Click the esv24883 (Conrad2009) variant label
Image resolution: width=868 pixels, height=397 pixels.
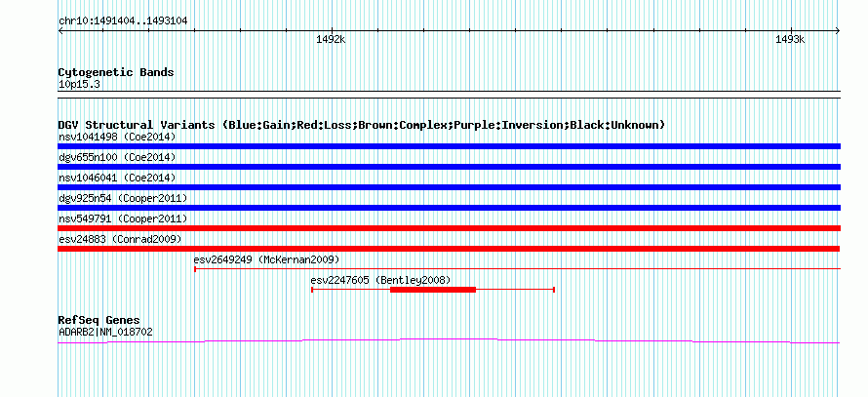[120, 239]
